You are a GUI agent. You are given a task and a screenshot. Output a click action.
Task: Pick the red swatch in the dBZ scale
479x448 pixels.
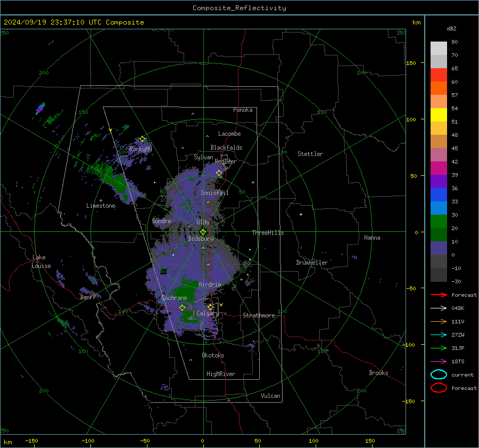[439, 75]
